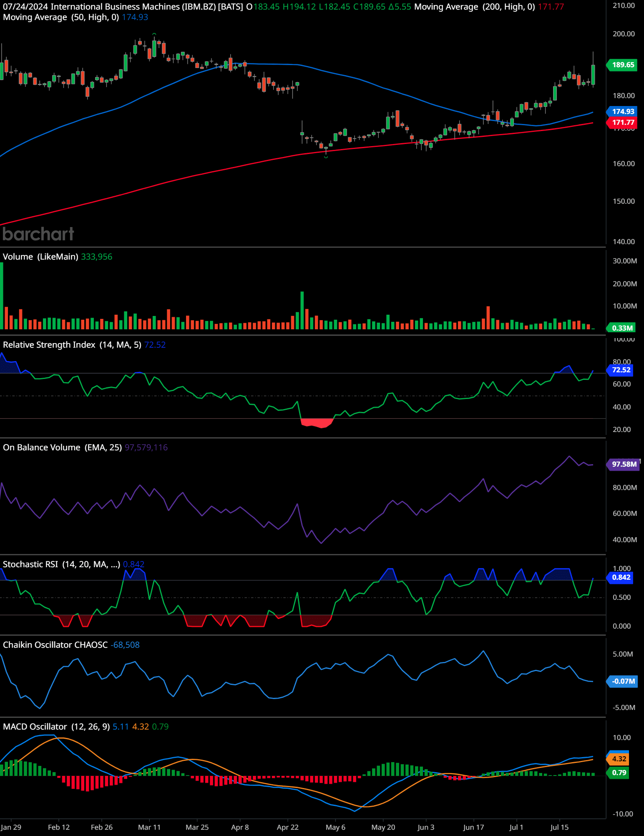The height and width of the screenshot is (836, 644).
Task: Click the Mar 11 date axis label
Action: pos(149,827)
